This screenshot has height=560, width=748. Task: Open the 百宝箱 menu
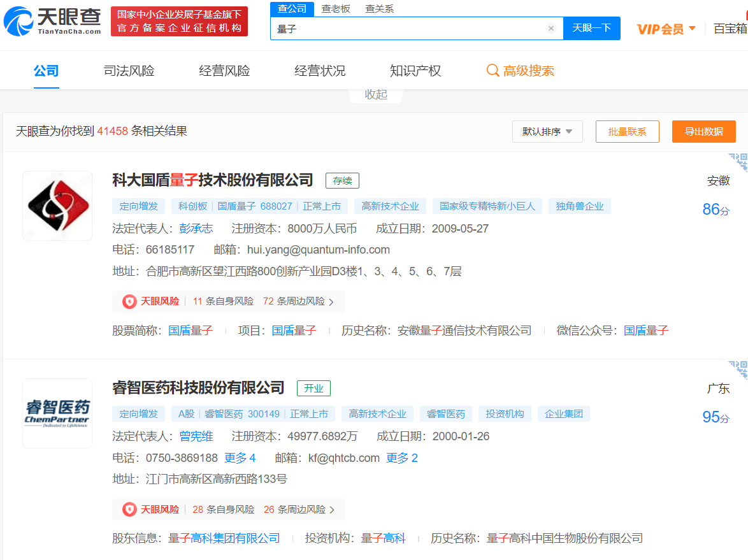coord(730,29)
